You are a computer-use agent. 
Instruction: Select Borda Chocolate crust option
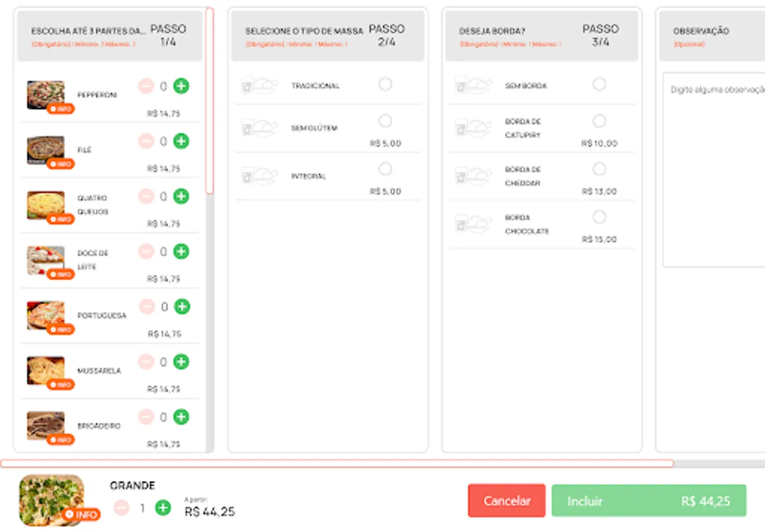[x=599, y=218]
